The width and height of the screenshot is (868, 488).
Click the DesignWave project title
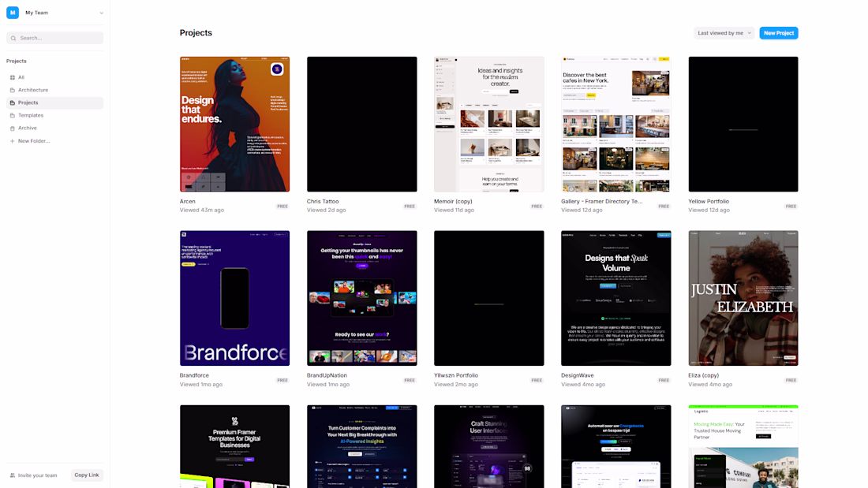tap(578, 375)
